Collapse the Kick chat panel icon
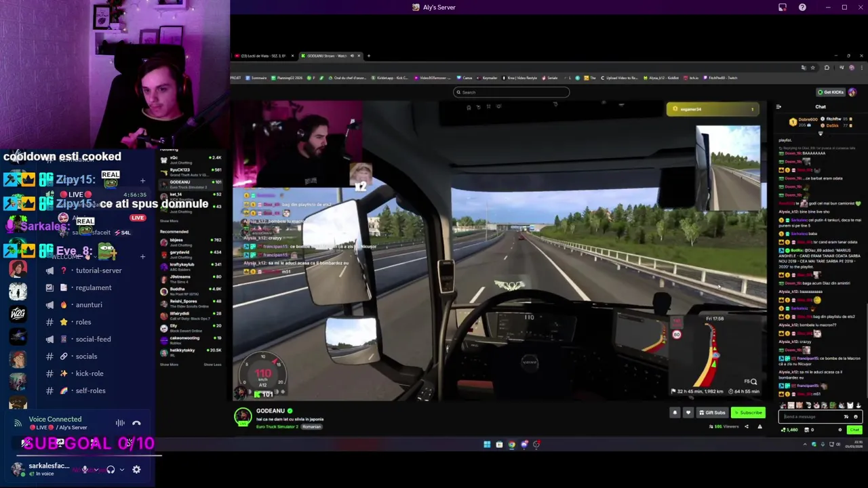This screenshot has width=868, height=488. tap(778, 106)
